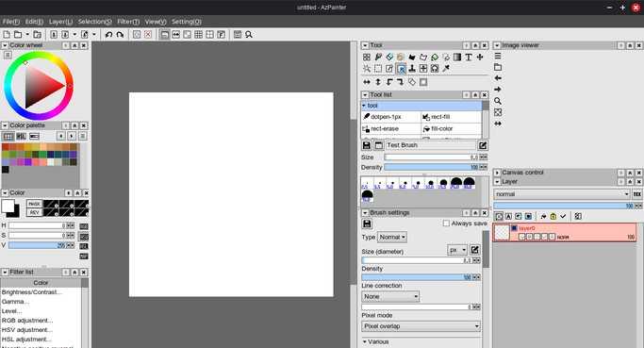Select rect-fill in Tool list
Screen dimensions: 644x348
pyautogui.click(x=452, y=117)
